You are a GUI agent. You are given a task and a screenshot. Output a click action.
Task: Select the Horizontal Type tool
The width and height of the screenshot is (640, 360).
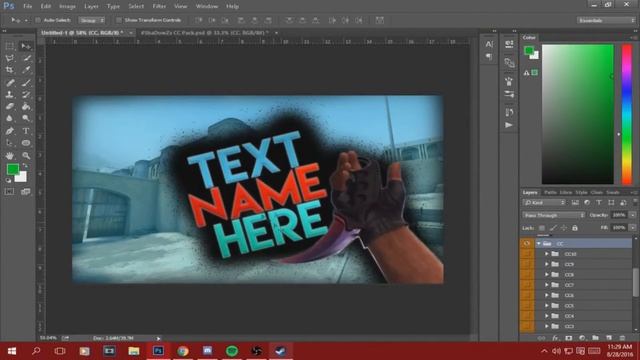(26, 131)
